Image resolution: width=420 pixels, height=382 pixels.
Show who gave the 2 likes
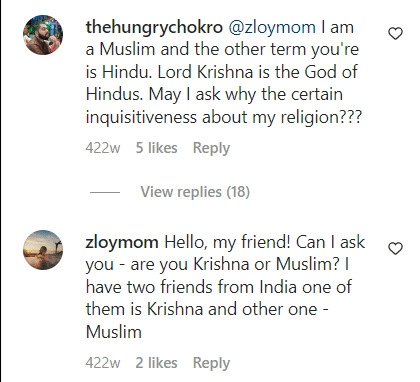(x=156, y=363)
